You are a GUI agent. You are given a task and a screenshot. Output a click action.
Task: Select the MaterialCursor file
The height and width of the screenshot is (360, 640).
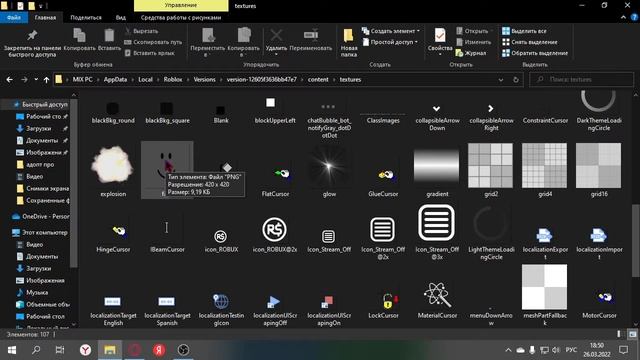[x=437, y=300]
